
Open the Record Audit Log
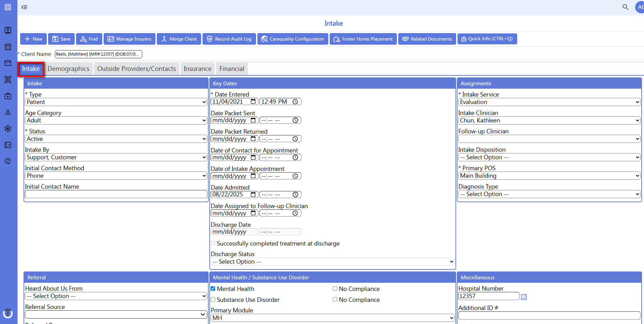point(229,39)
